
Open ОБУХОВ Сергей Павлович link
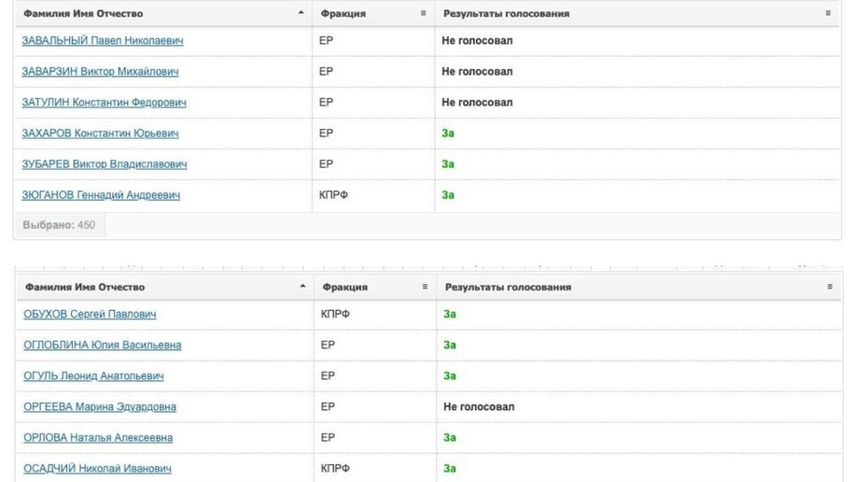pos(90,314)
